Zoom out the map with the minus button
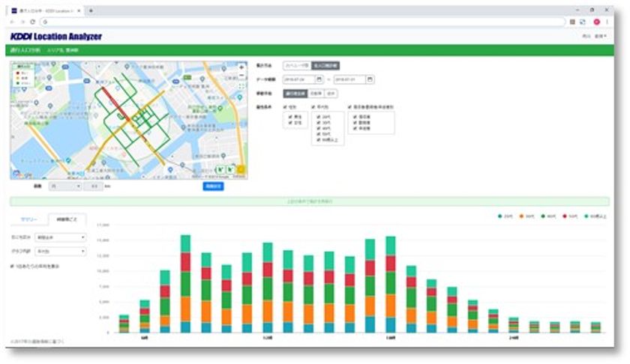Viewport: 630px width, 364px height. (x=241, y=76)
